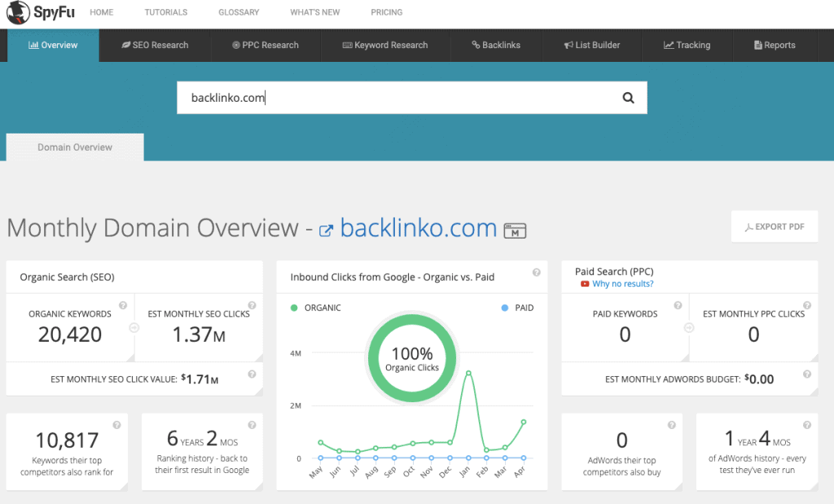
Task: Click the backlinko.com search field
Action: [x=411, y=98]
